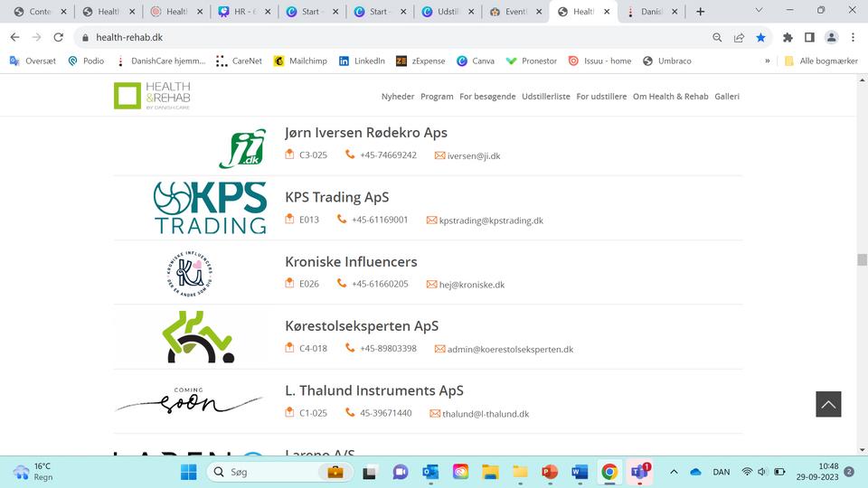Expand the tab search dropdown arrow
The width and height of the screenshot is (868, 488).
click(759, 11)
